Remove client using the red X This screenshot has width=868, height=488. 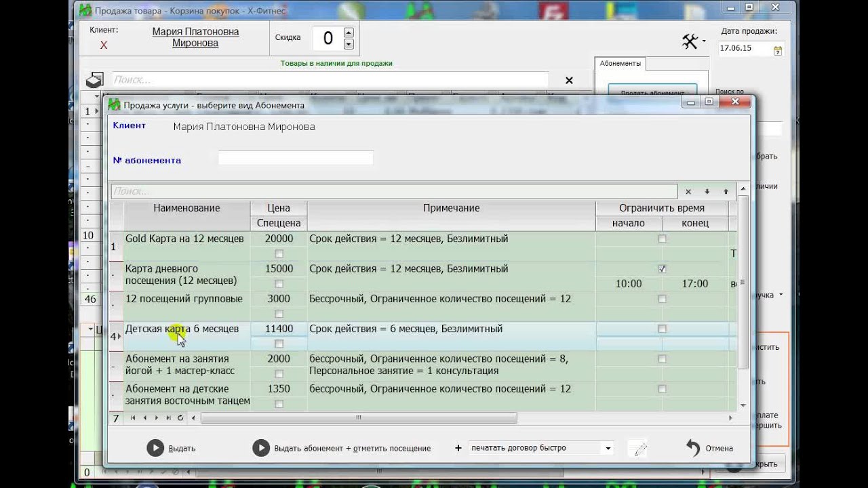point(104,45)
